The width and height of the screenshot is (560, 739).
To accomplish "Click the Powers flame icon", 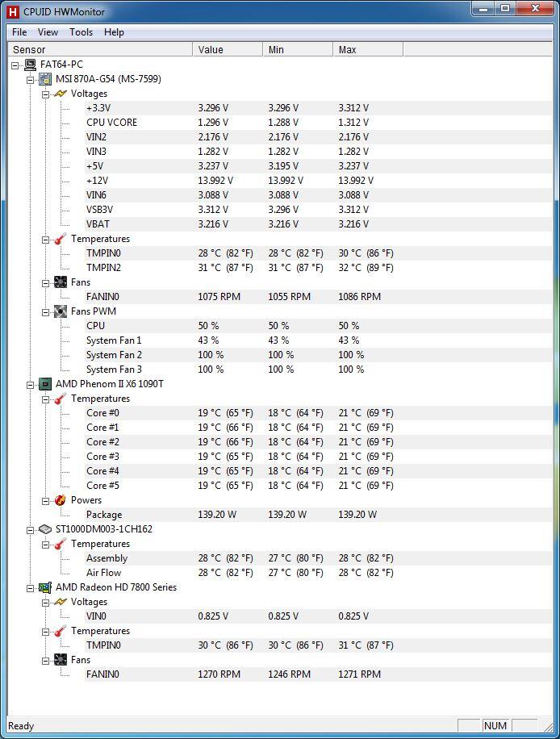I will 61,500.
